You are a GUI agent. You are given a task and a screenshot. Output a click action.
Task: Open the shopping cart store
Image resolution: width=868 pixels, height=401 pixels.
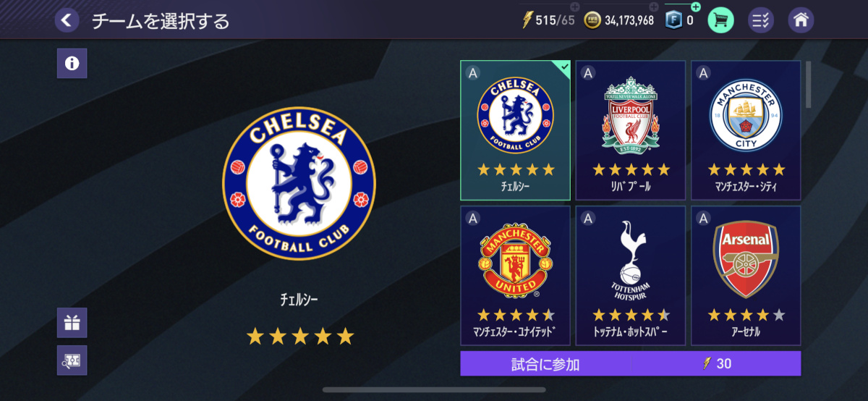pos(720,20)
